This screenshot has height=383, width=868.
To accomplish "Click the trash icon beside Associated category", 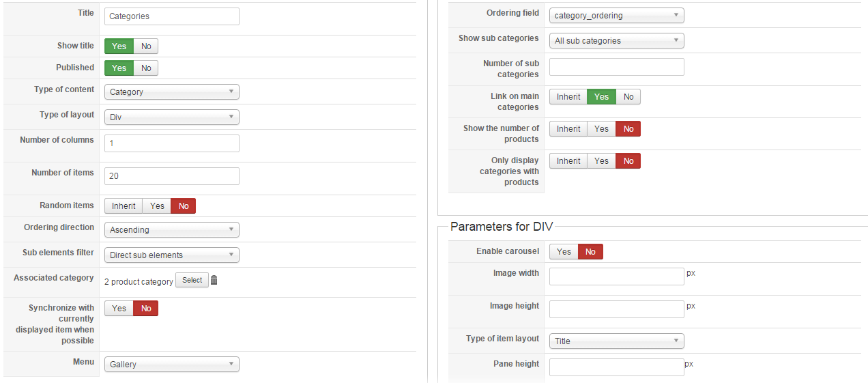I will click(214, 280).
